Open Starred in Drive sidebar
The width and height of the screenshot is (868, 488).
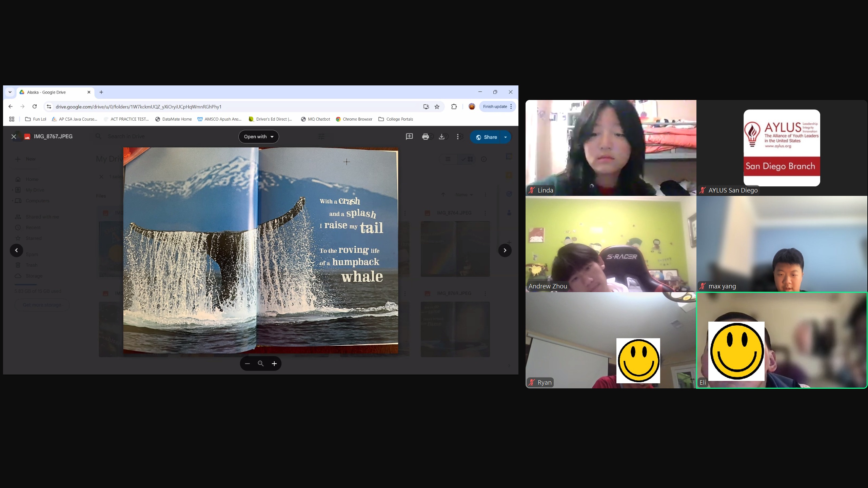[28, 238]
